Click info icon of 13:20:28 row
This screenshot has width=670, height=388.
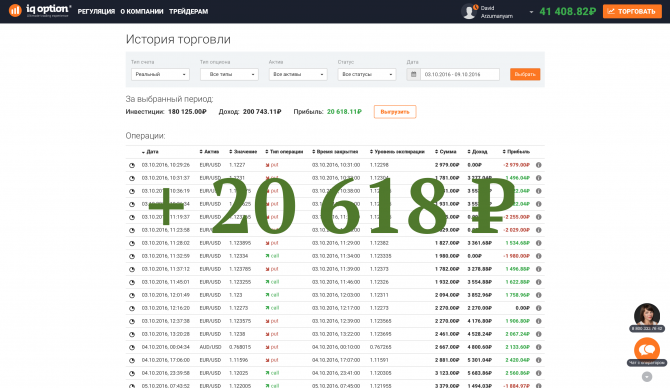538,334
